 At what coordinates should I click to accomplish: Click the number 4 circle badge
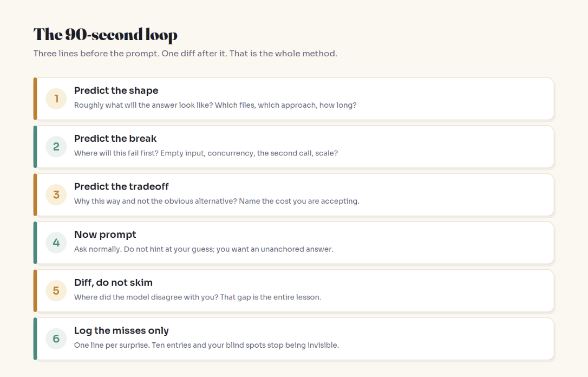click(x=56, y=243)
